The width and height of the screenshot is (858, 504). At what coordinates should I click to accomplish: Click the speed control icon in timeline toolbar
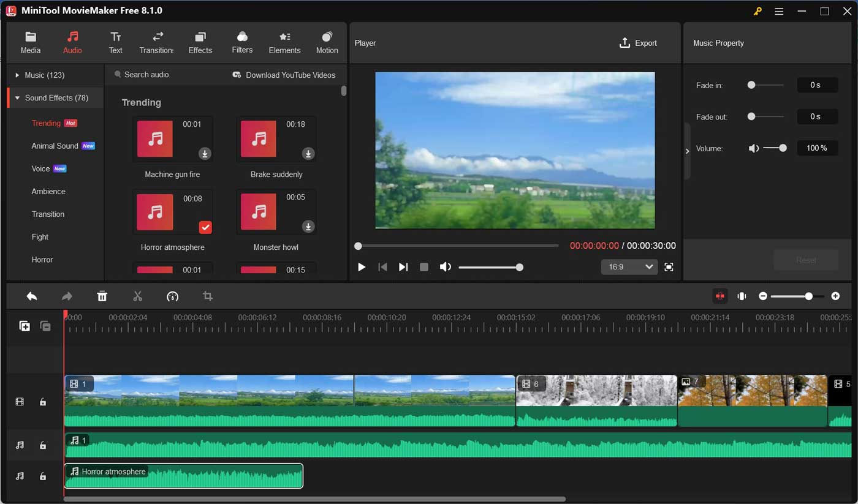(x=172, y=296)
